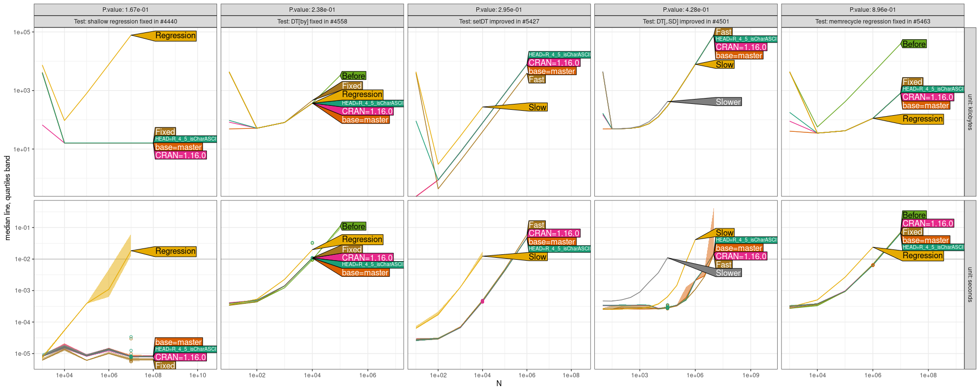Click 'Test: DT[,.SD] improved in #4501' header
The height and width of the screenshot is (392, 980).
click(686, 22)
